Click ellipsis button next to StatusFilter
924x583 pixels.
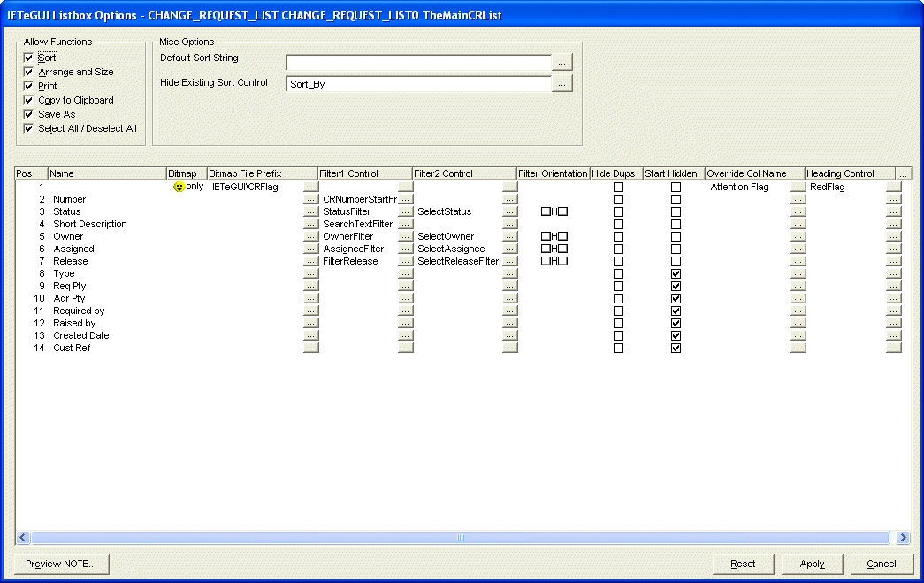405,212
